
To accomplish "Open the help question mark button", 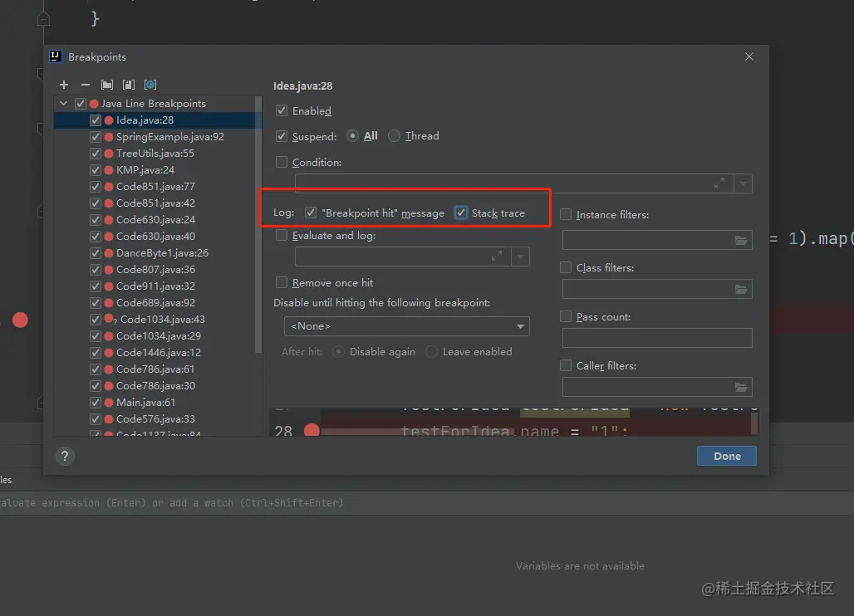I will coord(65,456).
